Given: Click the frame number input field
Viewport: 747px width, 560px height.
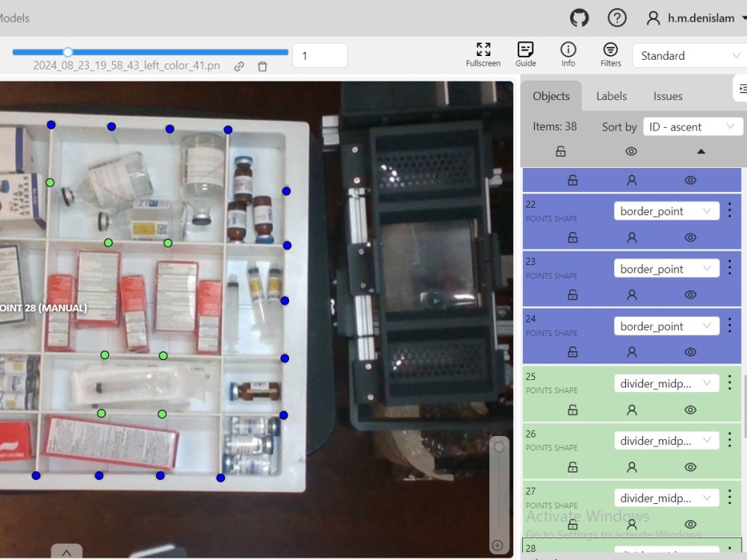Looking at the screenshot, I should 320,56.
